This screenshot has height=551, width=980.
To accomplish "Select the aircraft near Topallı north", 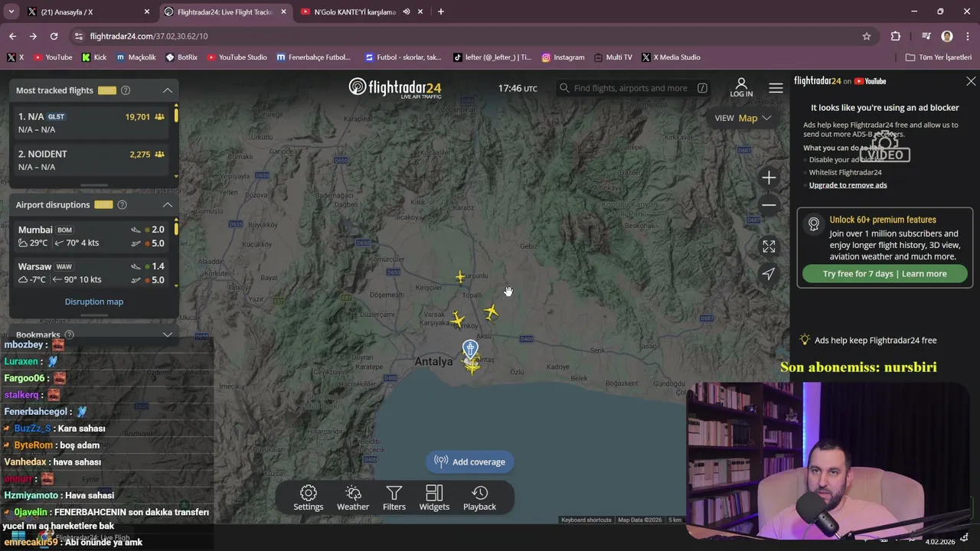I will click(x=460, y=276).
